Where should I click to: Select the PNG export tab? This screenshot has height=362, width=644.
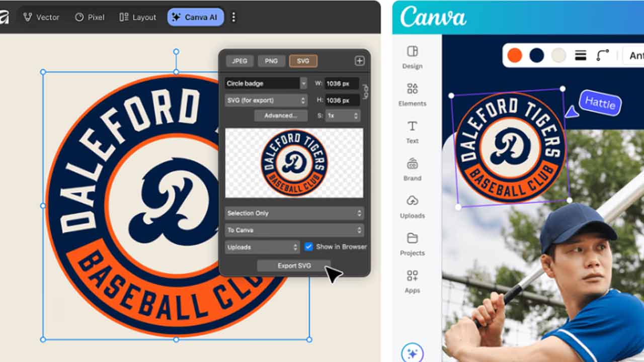271,61
